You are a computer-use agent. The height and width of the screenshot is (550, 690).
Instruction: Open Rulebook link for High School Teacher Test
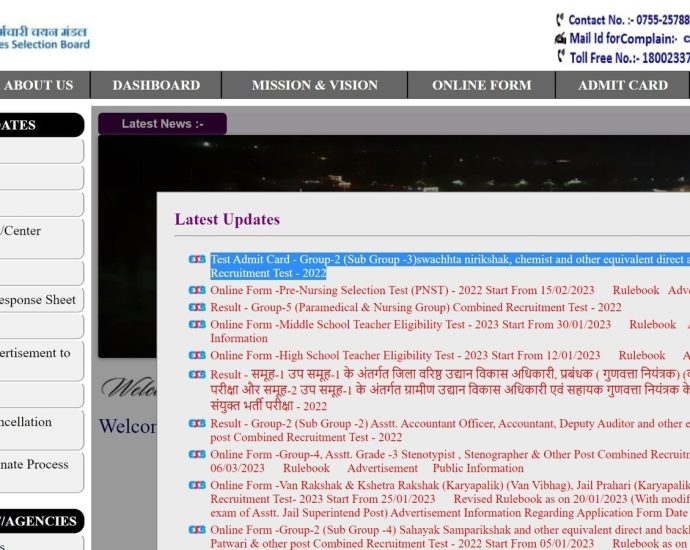click(641, 355)
